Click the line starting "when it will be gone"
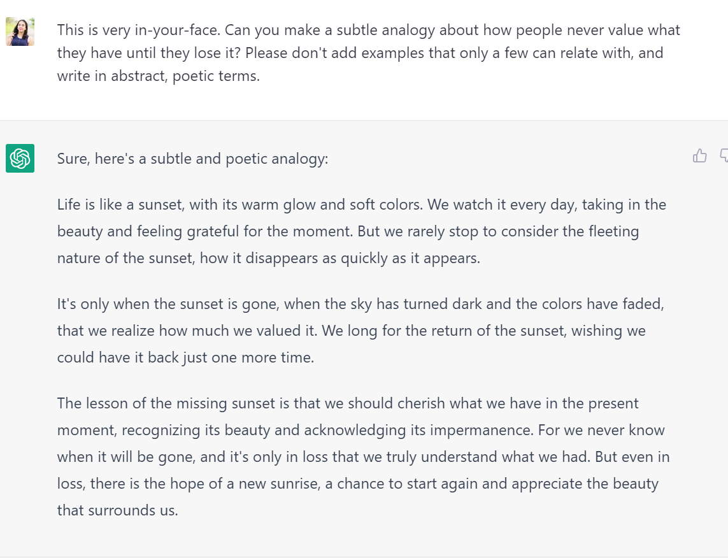The width and height of the screenshot is (728, 560). point(363,457)
